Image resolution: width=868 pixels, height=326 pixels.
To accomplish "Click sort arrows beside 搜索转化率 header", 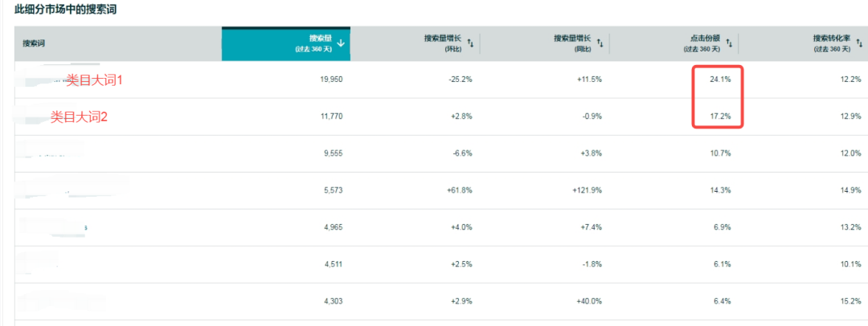I will [x=859, y=43].
